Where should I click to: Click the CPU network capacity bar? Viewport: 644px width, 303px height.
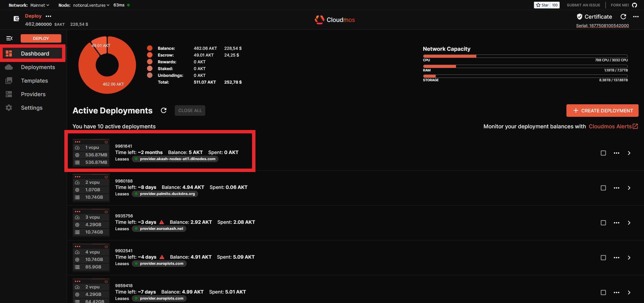525,56
